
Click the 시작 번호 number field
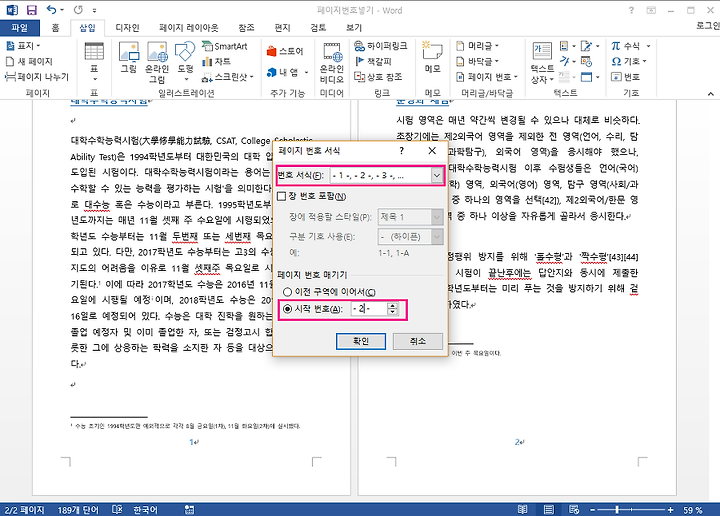click(x=369, y=309)
